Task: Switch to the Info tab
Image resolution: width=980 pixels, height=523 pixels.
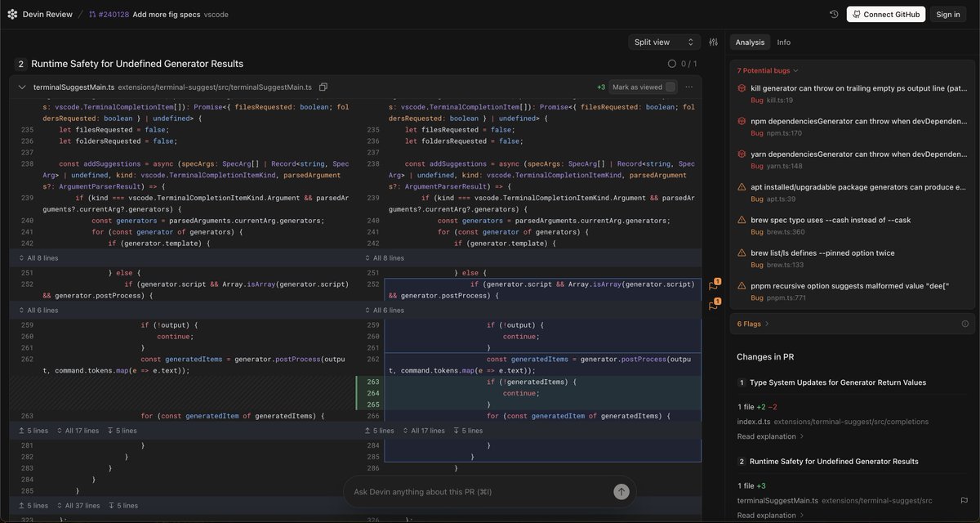Action: pos(785,40)
